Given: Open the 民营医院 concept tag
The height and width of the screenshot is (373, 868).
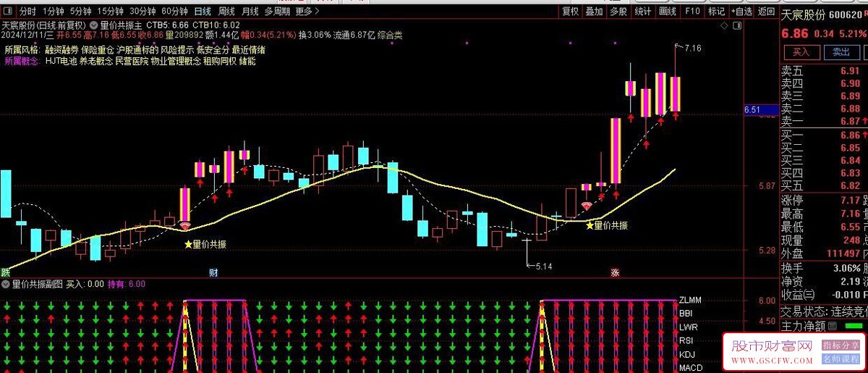Looking at the screenshot, I should (x=131, y=62).
